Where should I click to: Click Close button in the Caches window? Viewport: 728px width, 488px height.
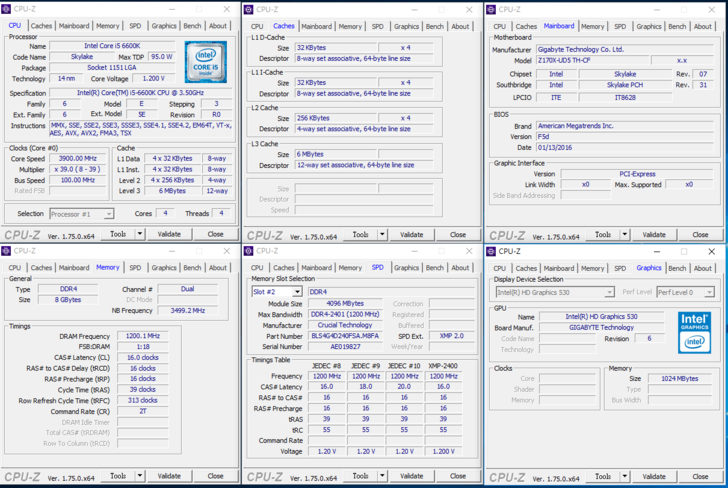click(457, 234)
